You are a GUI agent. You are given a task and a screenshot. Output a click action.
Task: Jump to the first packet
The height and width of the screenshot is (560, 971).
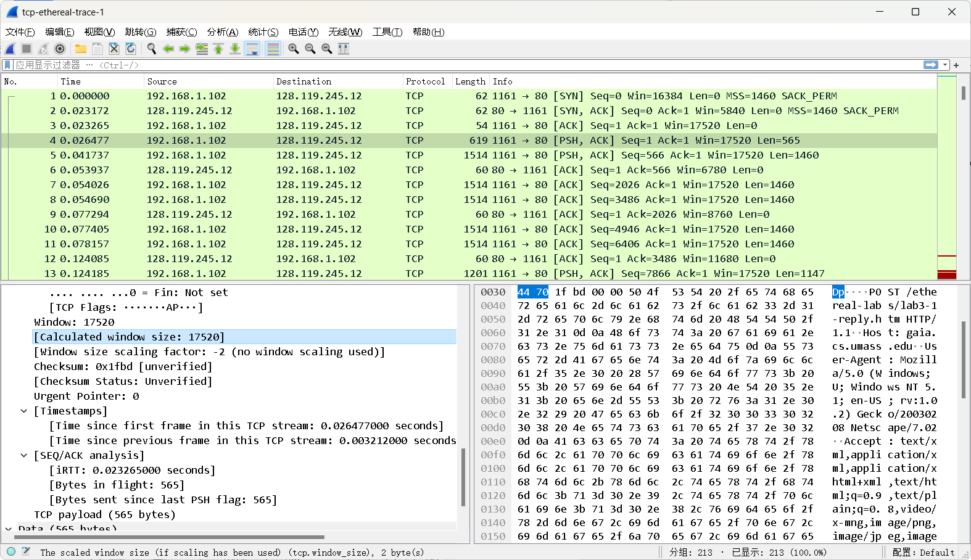tap(218, 49)
